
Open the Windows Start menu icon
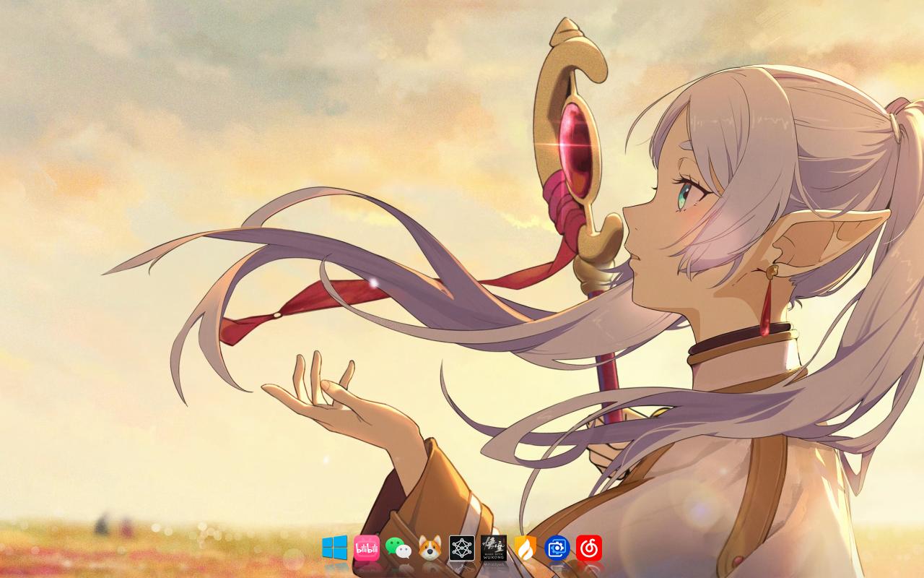[335, 548]
